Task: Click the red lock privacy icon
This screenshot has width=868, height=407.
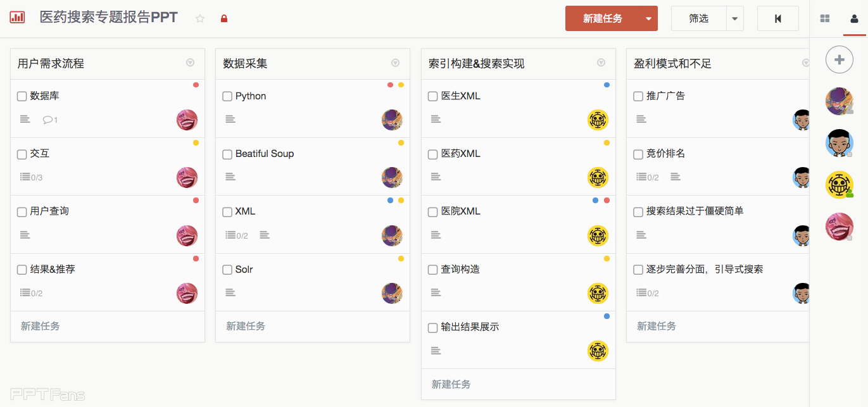Action: click(223, 18)
